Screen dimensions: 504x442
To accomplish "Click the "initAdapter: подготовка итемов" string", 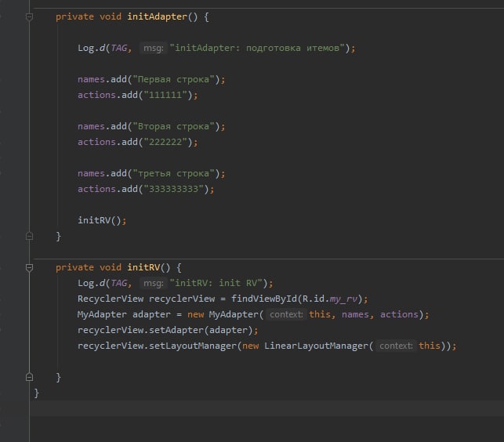I will tap(257, 49).
